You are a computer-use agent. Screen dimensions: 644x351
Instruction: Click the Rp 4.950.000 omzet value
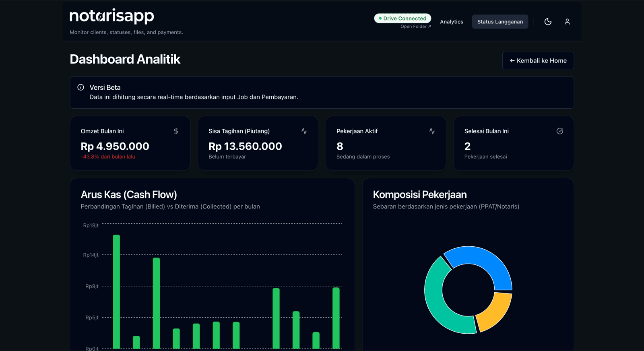click(x=115, y=146)
